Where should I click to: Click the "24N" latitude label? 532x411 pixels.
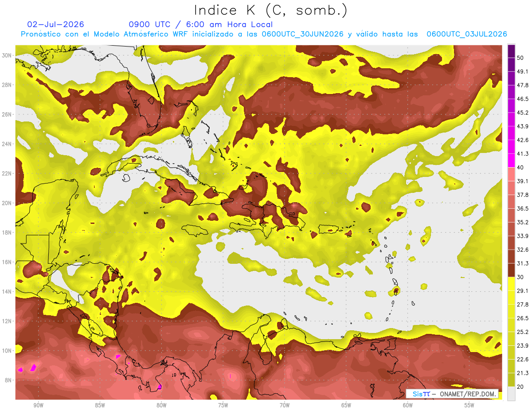(7, 144)
